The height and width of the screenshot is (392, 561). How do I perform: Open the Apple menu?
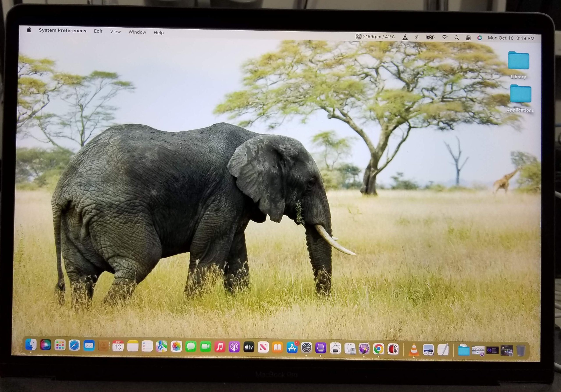[x=29, y=30]
